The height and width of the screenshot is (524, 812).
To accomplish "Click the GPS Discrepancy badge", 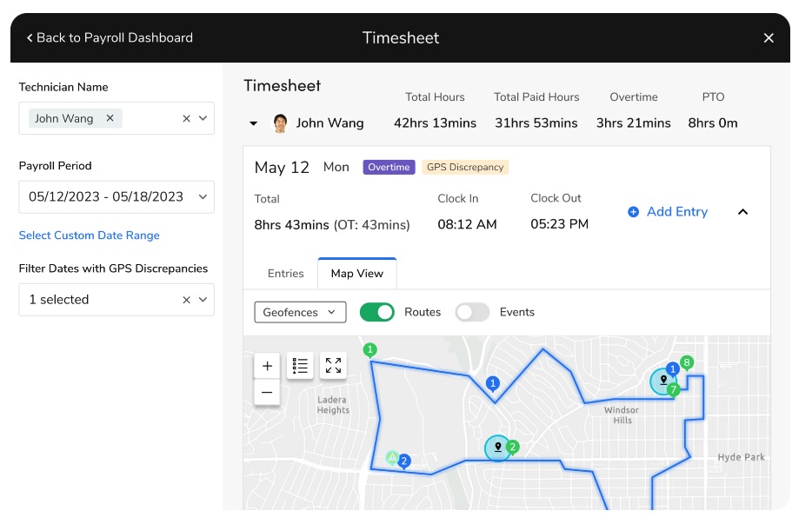I will (x=465, y=167).
